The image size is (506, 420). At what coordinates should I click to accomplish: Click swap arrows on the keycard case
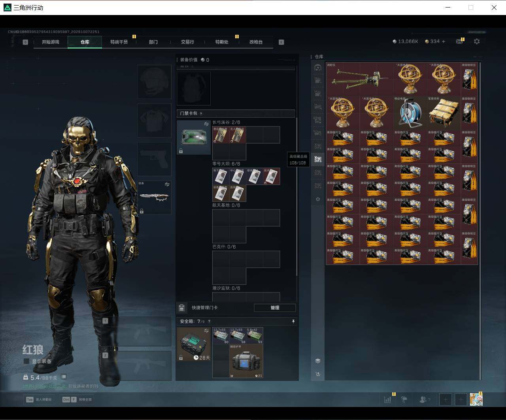(206, 124)
